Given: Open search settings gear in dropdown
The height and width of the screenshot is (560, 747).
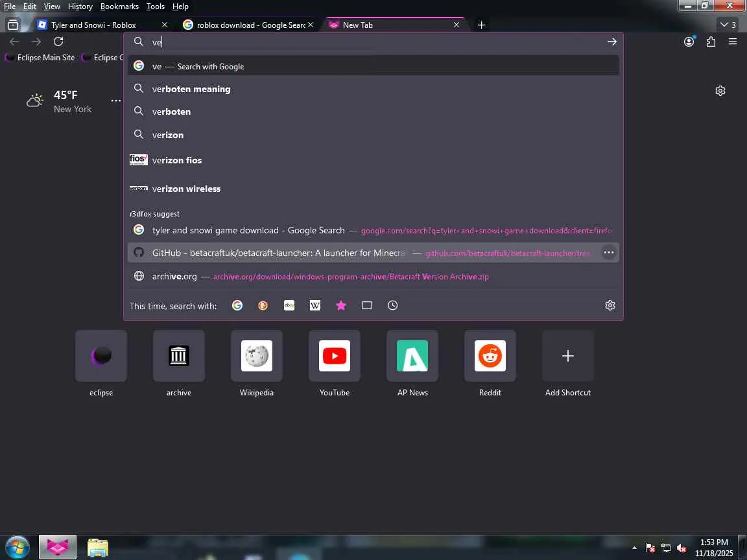Looking at the screenshot, I should click(610, 305).
